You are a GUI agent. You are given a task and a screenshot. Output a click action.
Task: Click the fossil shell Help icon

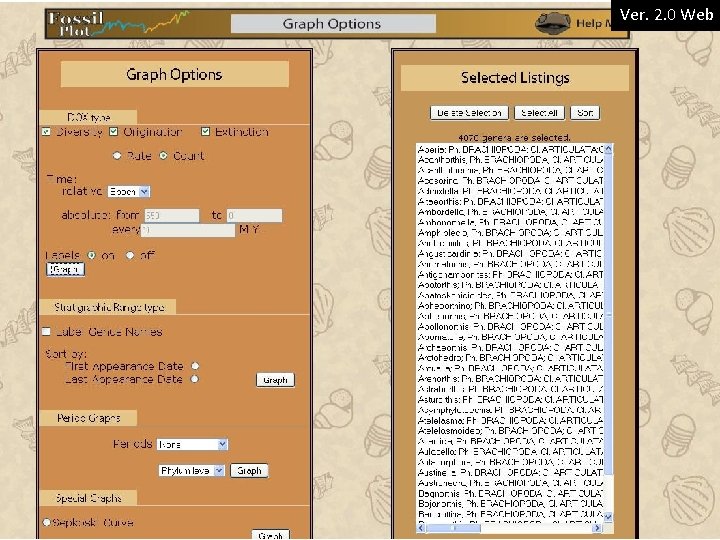pyautogui.click(x=552, y=23)
